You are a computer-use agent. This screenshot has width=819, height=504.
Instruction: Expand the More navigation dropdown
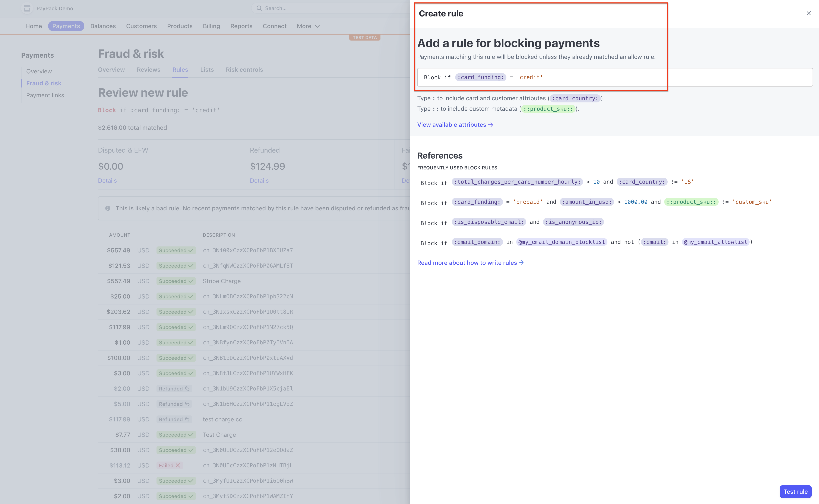click(x=308, y=26)
